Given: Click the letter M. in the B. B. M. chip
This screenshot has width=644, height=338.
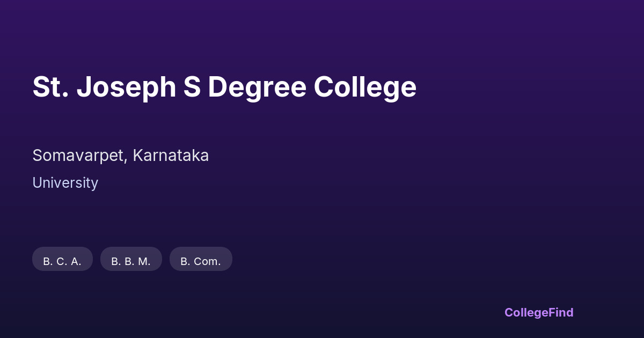Looking at the screenshot, I should coord(144,261).
